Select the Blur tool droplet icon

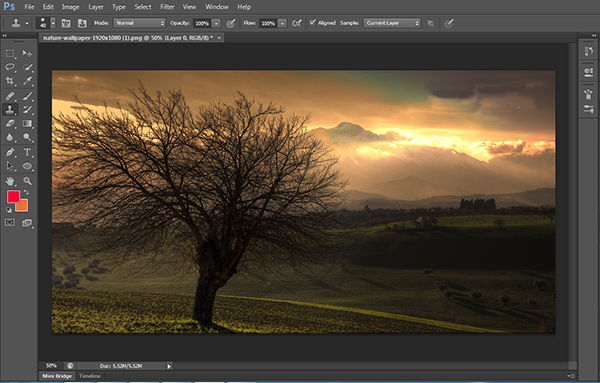(x=10, y=137)
